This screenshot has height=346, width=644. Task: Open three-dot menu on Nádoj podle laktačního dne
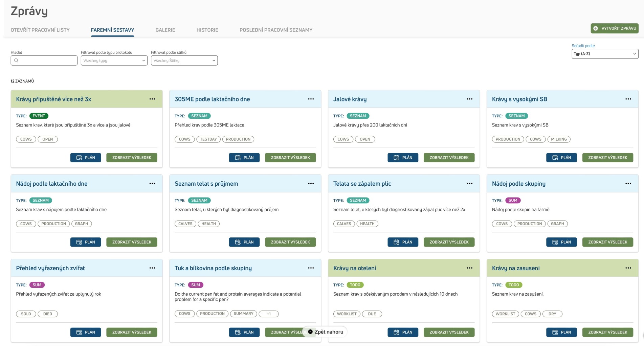[152, 184]
